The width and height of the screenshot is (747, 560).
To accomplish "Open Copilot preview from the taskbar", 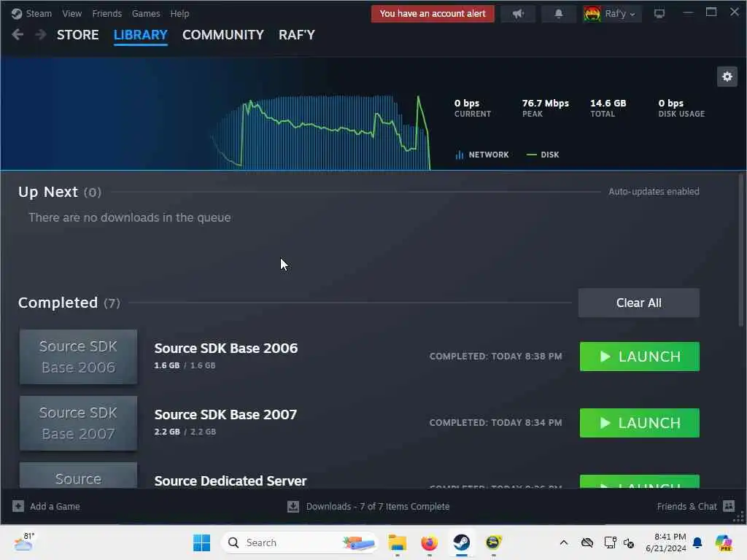I will [723, 542].
